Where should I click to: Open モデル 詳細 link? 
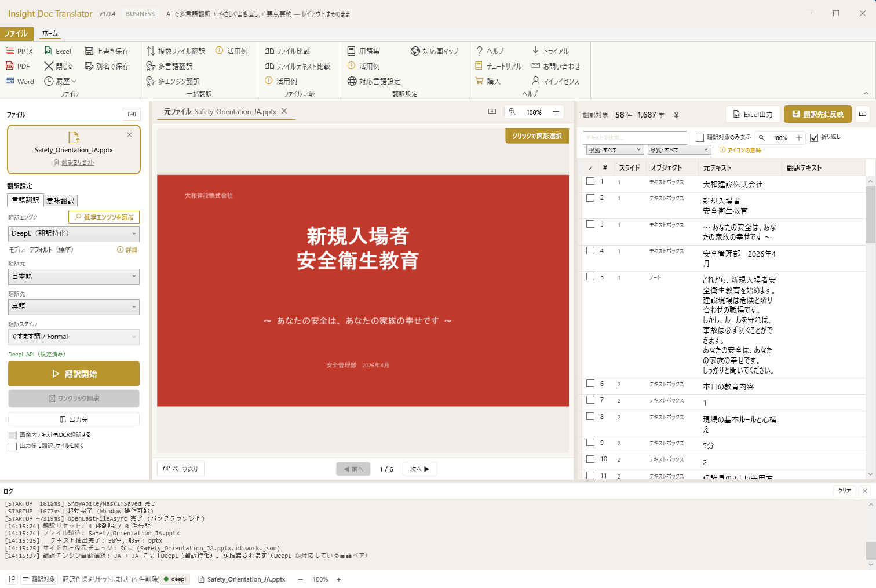click(132, 250)
